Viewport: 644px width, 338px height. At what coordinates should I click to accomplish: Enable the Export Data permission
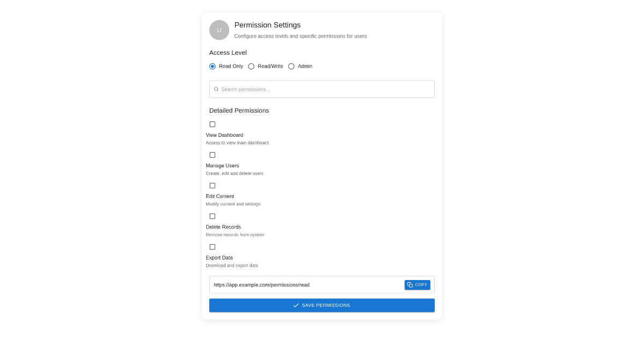coord(213,247)
